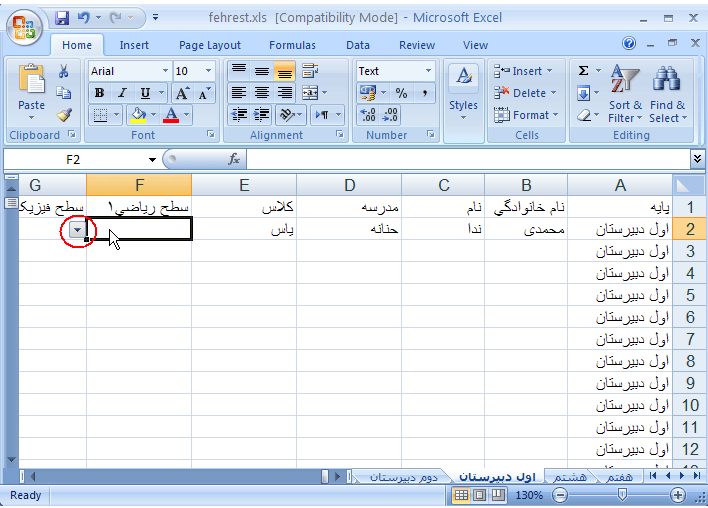Save the workbook from Quick Access toolbar

tap(62, 18)
